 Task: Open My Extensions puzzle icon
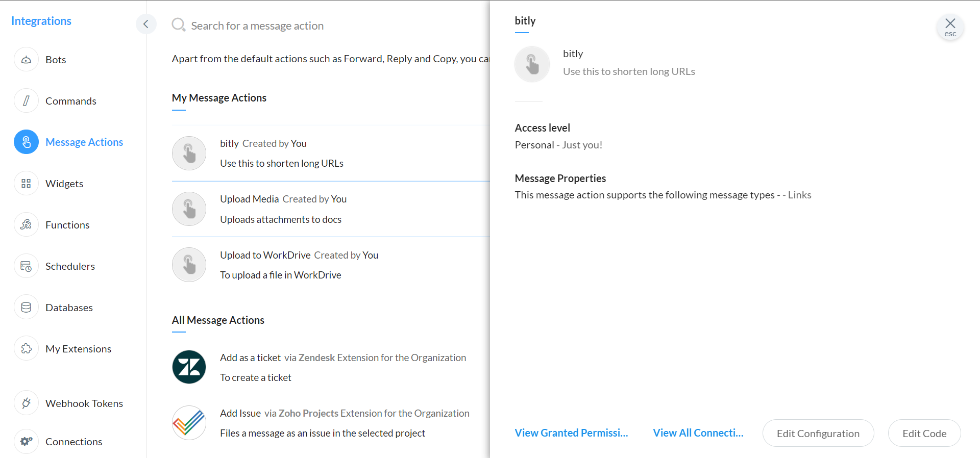[26, 349]
